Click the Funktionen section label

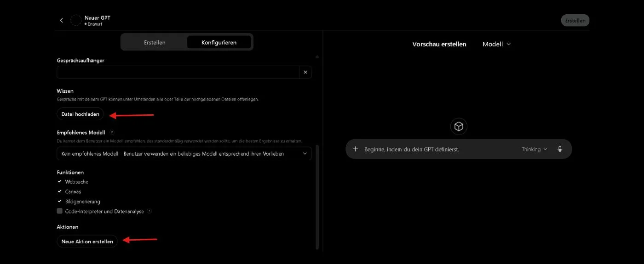pos(70,172)
